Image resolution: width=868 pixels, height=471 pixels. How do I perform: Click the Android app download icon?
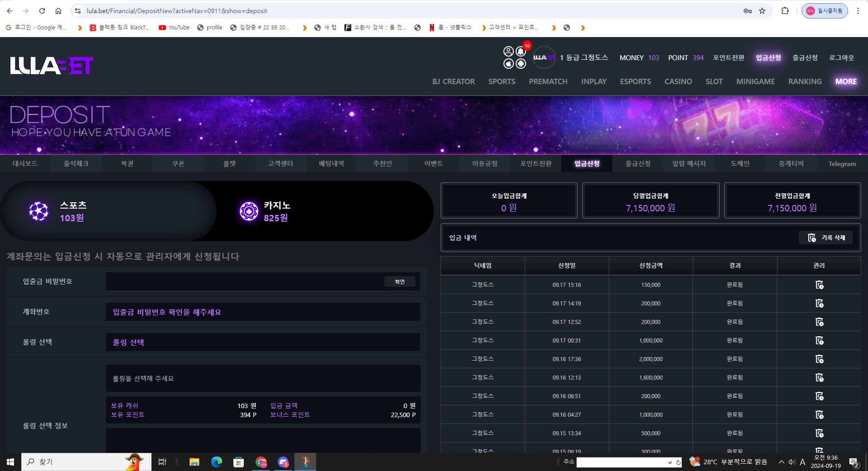(521, 63)
